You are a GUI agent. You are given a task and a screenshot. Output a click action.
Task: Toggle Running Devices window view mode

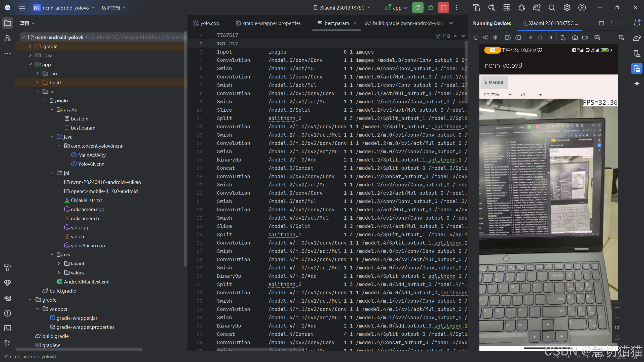[601, 23]
